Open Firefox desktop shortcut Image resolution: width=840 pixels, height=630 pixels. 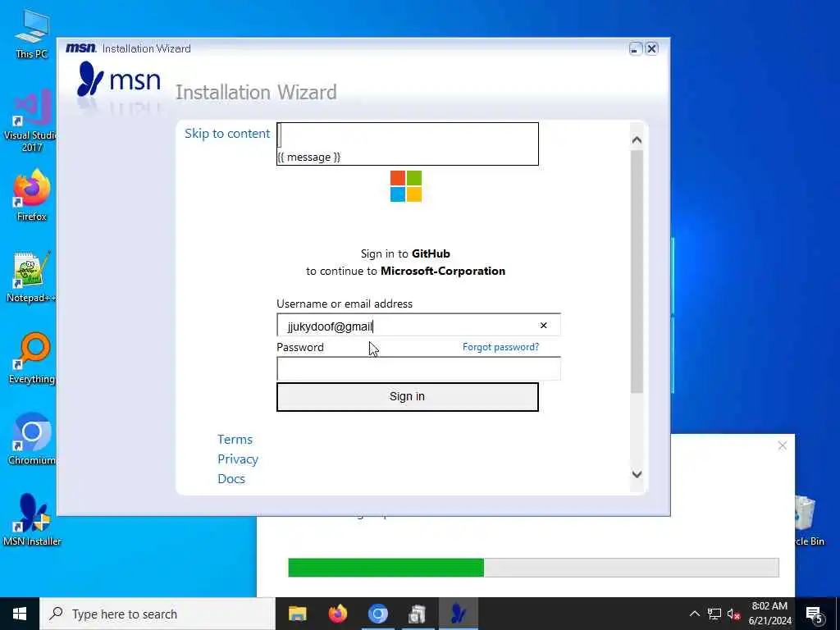tap(32, 195)
